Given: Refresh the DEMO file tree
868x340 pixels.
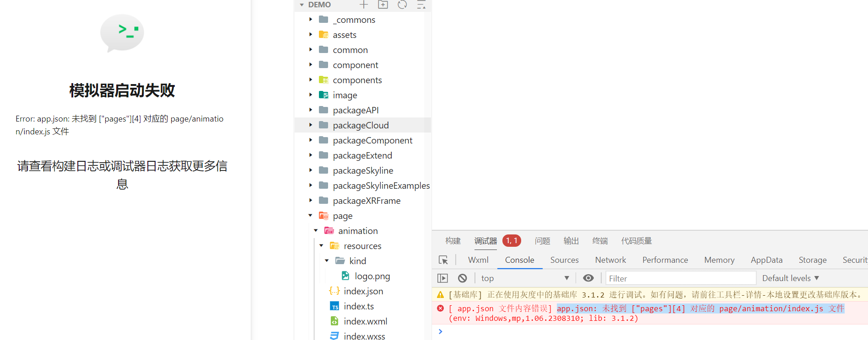Looking at the screenshot, I should (x=402, y=5).
